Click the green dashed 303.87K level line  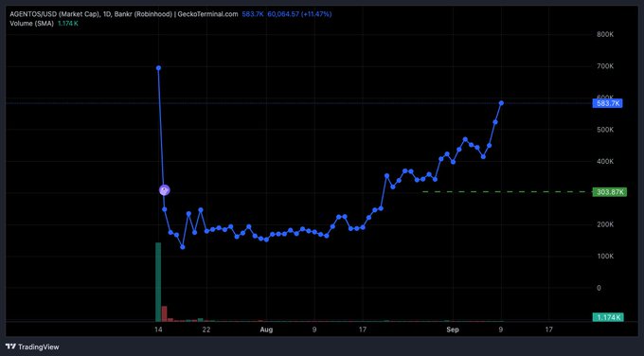point(507,192)
